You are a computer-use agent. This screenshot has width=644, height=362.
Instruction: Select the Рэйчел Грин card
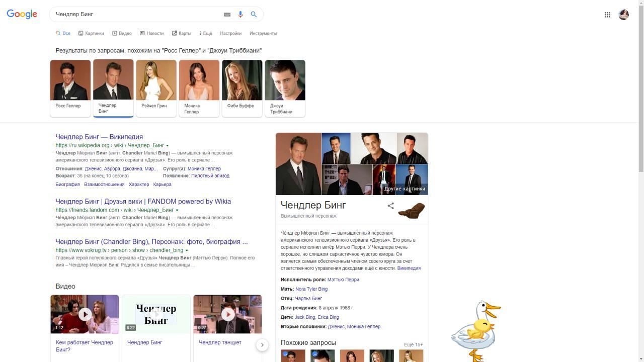coord(156,88)
